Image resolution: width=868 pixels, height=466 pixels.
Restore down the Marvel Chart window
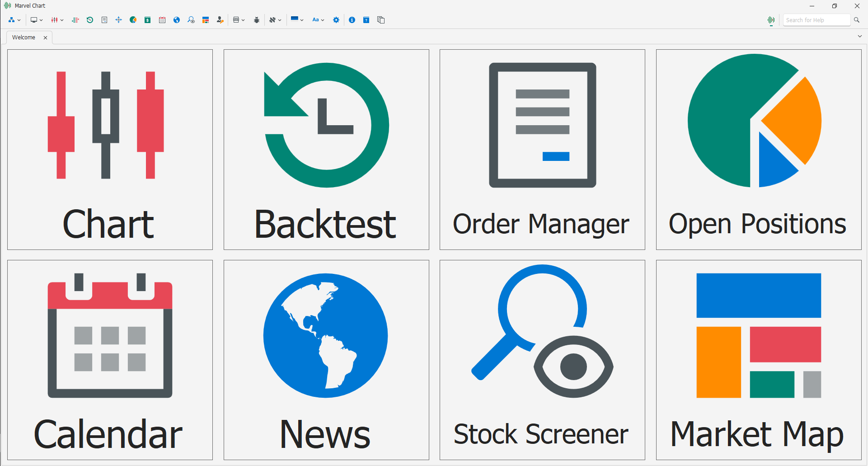(x=835, y=6)
